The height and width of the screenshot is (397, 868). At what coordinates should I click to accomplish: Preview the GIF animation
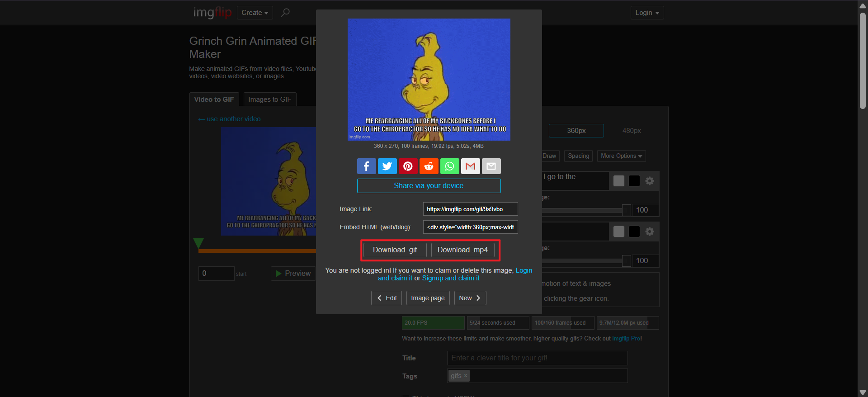[293, 274]
